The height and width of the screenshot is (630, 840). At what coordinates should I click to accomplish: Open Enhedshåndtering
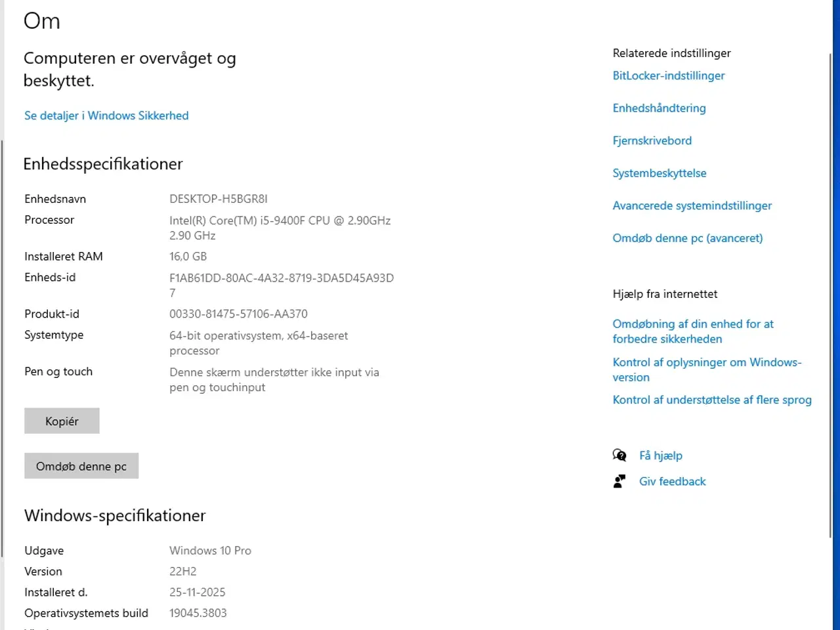(x=659, y=108)
